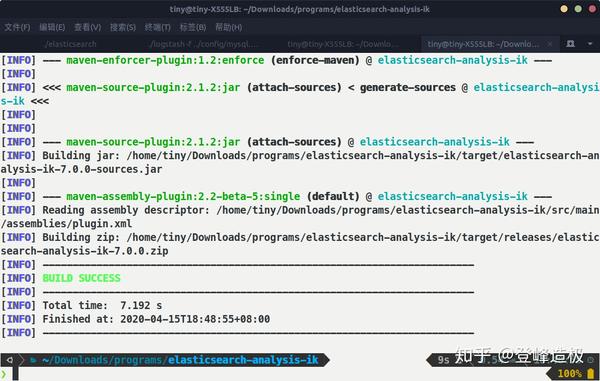600x381 pixels.
Task: Open the 搜索(S) menu
Action: click(x=123, y=27)
